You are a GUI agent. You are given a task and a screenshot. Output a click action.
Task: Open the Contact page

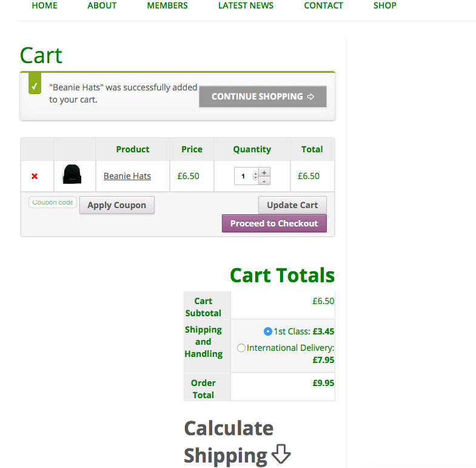[x=323, y=5]
